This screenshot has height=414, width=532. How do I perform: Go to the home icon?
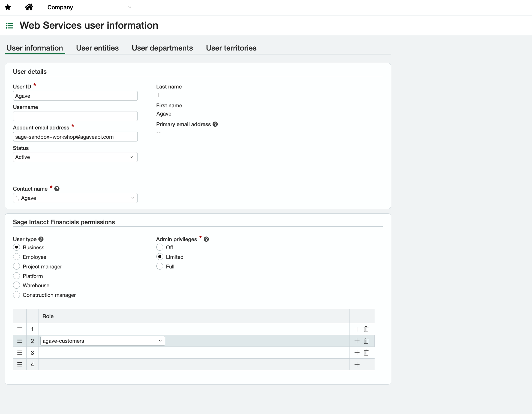(x=29, y=7)
